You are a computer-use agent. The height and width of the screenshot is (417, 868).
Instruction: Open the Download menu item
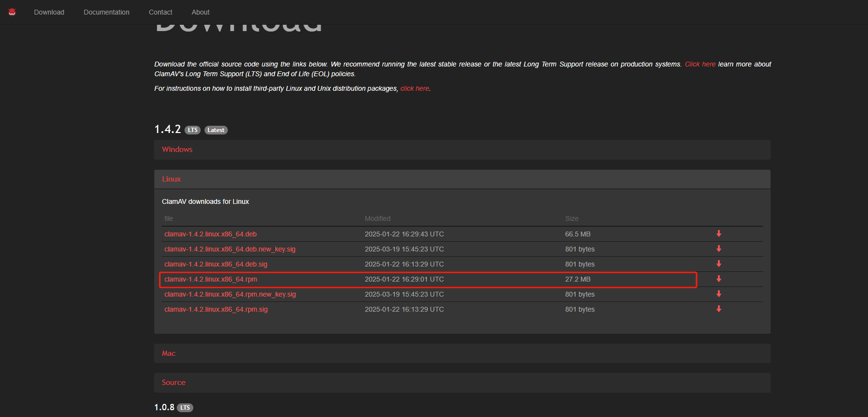point(49,12)
